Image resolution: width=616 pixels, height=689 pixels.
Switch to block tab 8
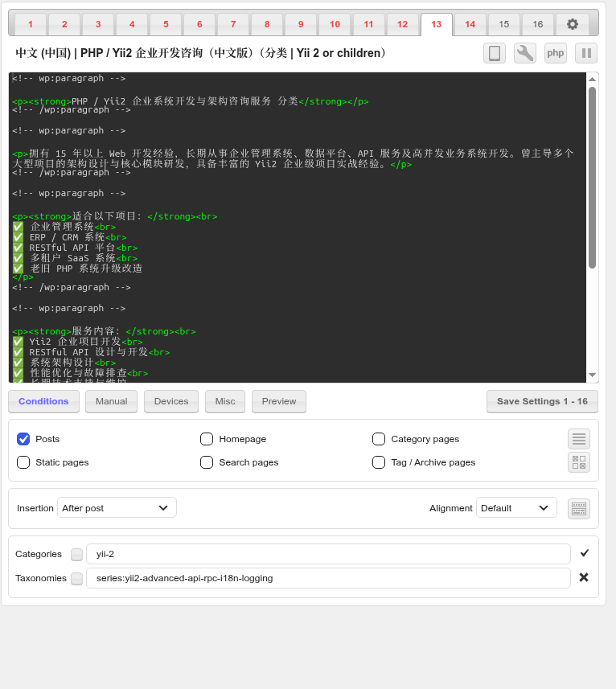267,24
